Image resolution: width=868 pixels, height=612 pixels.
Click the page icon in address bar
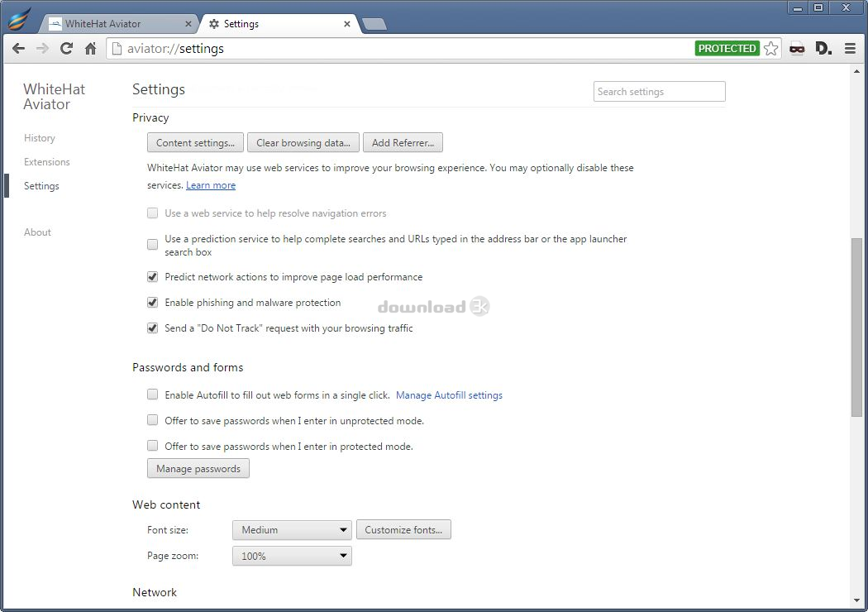[x=117, y=49]
